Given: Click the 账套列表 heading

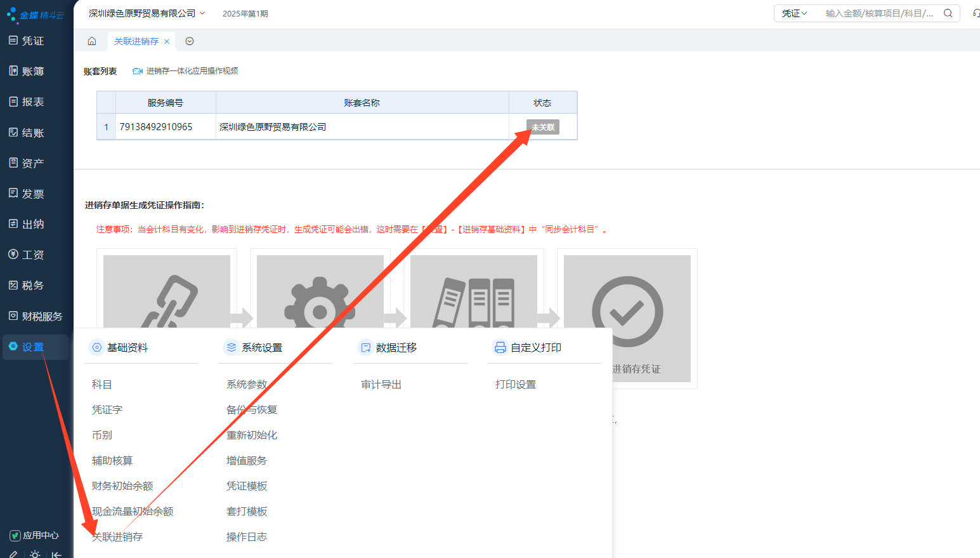Looking at the screenshot, I should [x=100, y=71].
